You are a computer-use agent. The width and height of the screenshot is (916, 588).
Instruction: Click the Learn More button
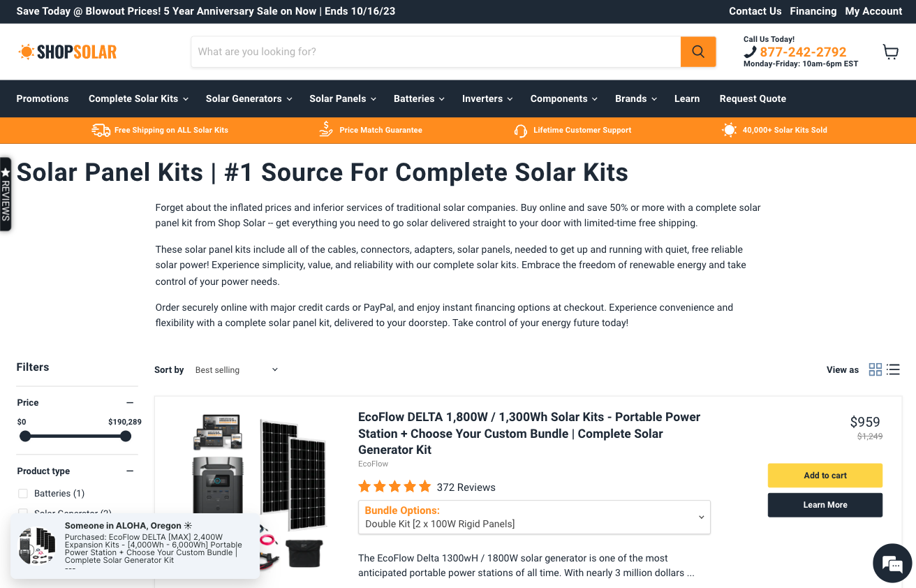click(x=825, y=505)
